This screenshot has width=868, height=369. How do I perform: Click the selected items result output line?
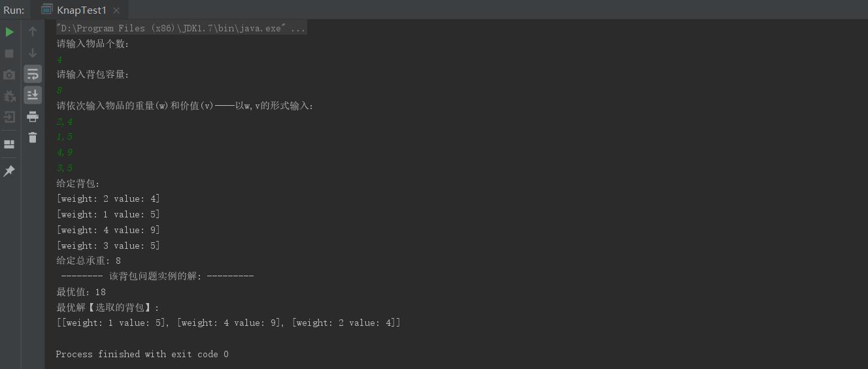(x=229, y=323)
